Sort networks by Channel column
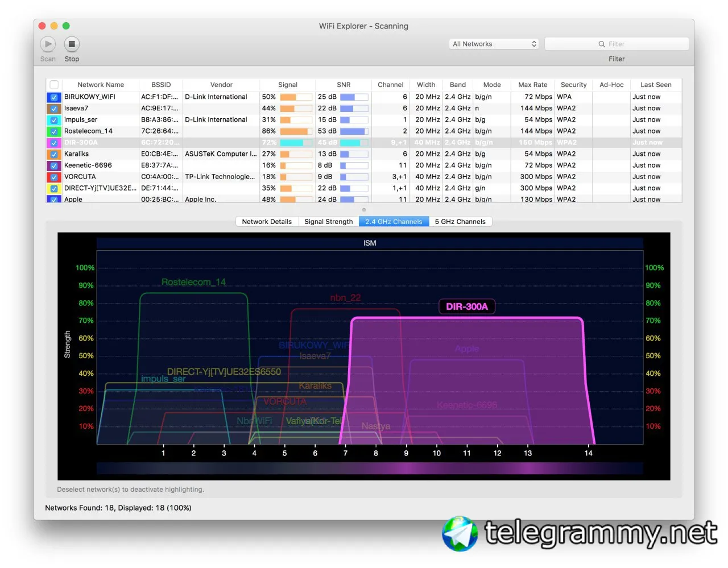Image resolution: width=728 pixels, height=568 pixels. tap(391, 85)
